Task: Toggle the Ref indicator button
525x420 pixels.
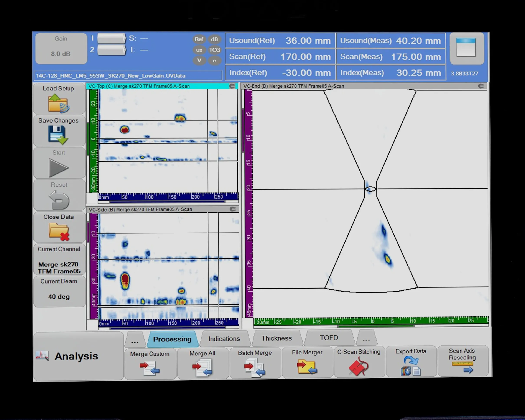Action: click(199, 39)
